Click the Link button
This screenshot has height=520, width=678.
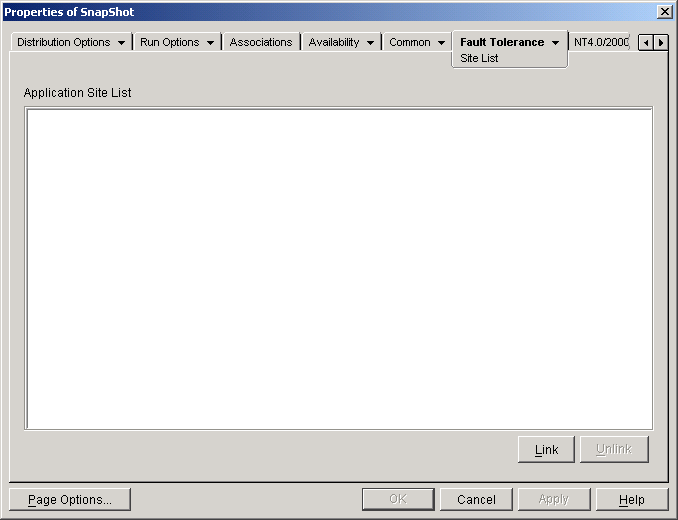tap(547, 450)
